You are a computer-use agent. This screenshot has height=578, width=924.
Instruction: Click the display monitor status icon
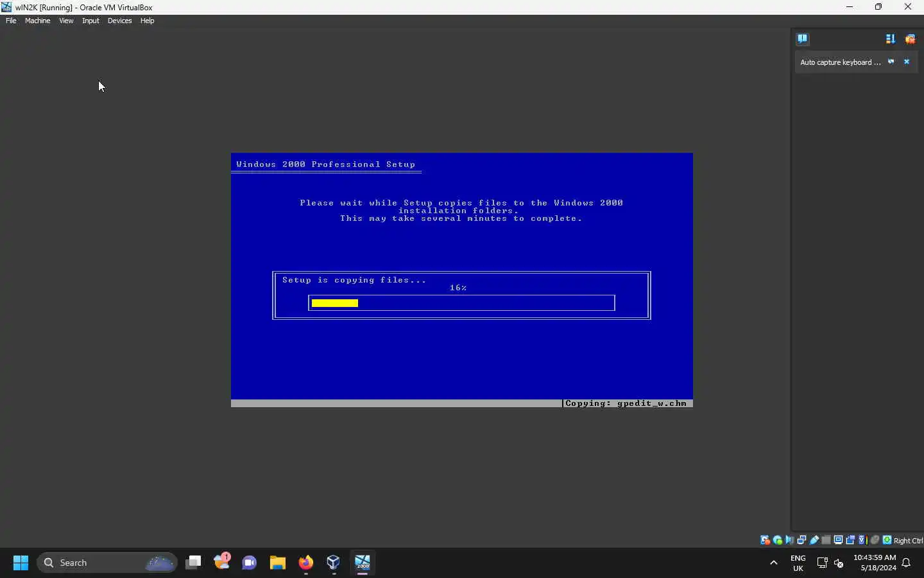pos(838,540)
